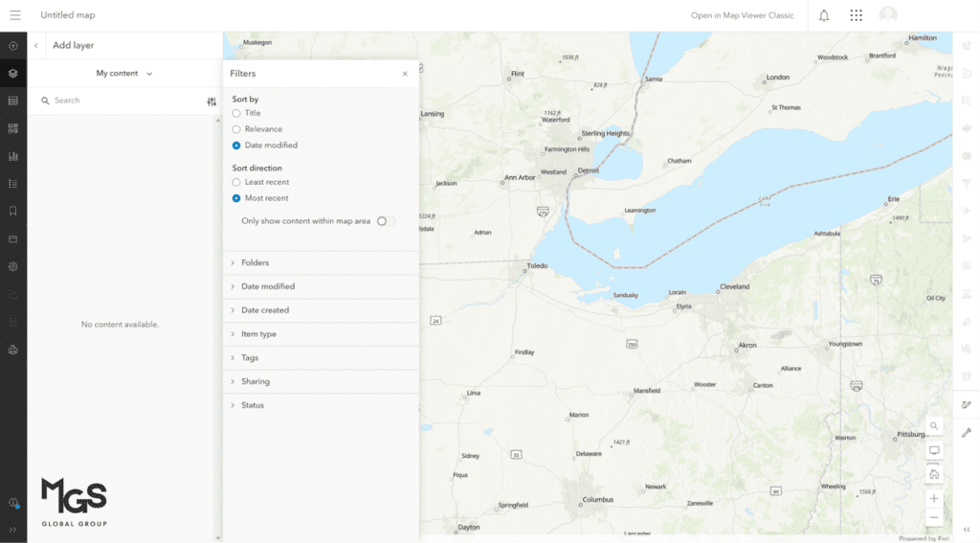Select the Title sort option
Image resolution: width=980 pixels, height=543 pixels.
[236, 113]
